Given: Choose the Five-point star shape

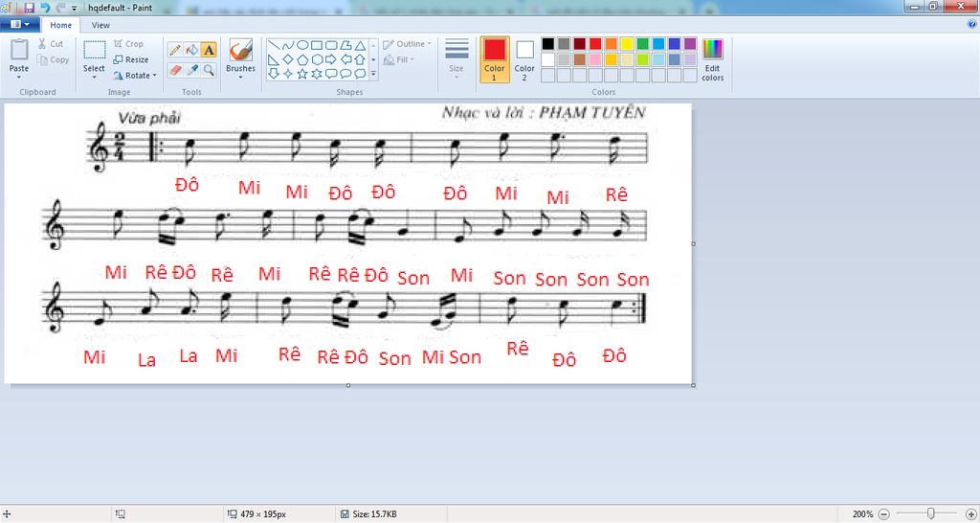Looking at the screenshot, I should coord(302,74).
